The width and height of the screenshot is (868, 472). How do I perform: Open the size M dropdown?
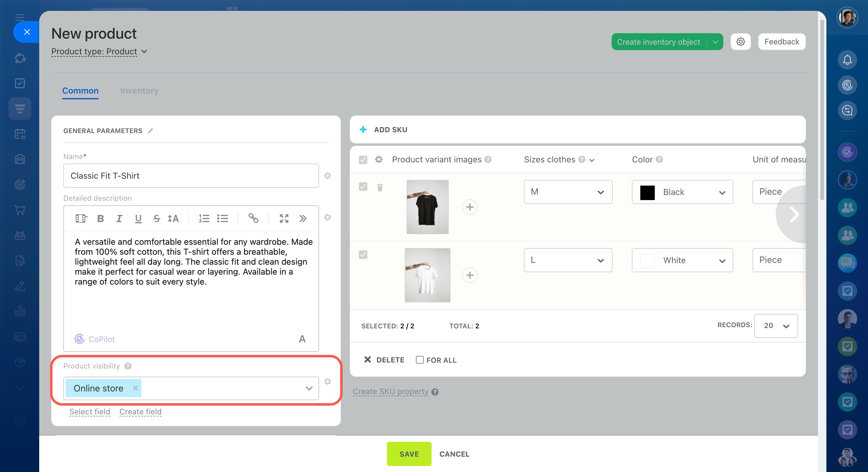[568, 192]
